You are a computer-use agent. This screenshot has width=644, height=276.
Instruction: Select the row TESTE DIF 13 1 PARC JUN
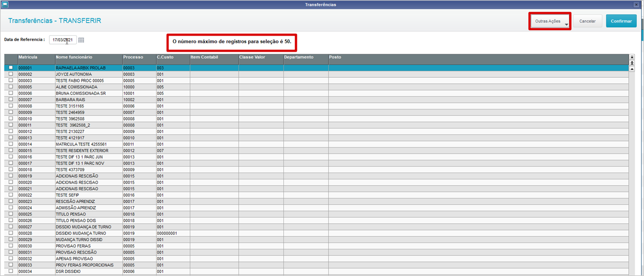tap(316, 157)
